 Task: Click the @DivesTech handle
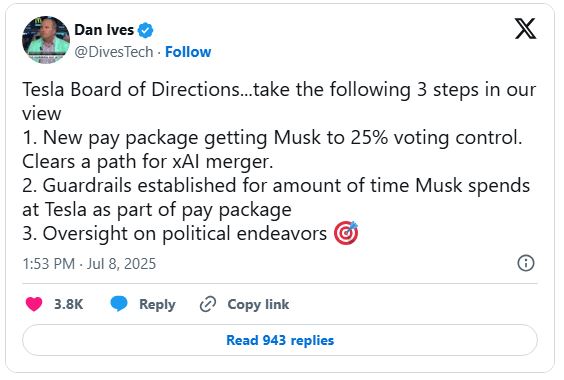click(x=114, y=52)
